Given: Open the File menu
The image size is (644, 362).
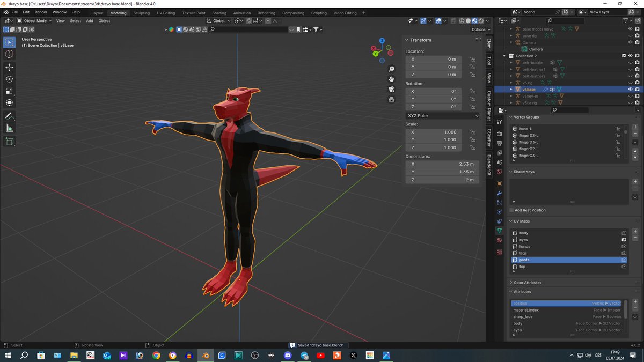Looking at the screenshot, I should coord(14,12).
